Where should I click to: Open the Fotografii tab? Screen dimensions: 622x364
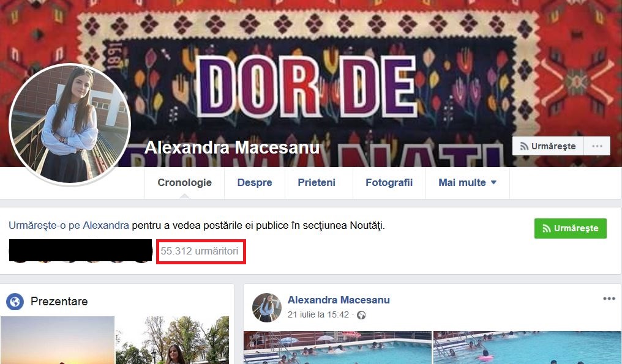point(389,182)
